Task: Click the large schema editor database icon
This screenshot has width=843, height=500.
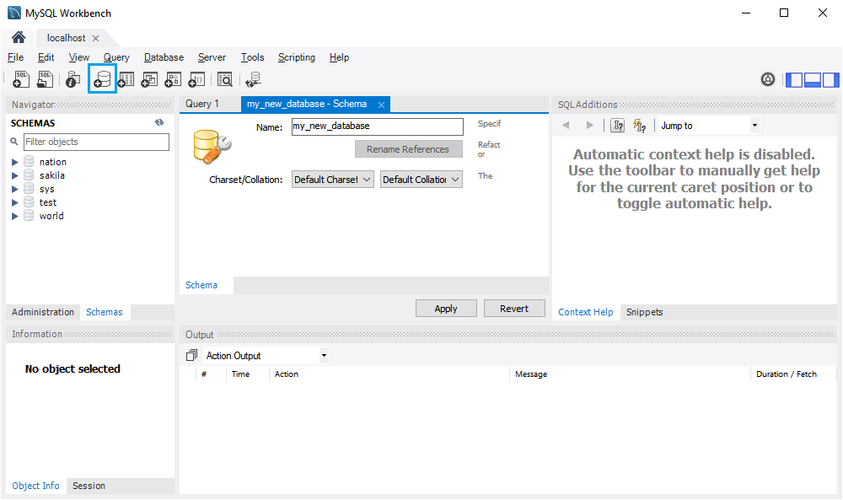Action: [212, 146]
